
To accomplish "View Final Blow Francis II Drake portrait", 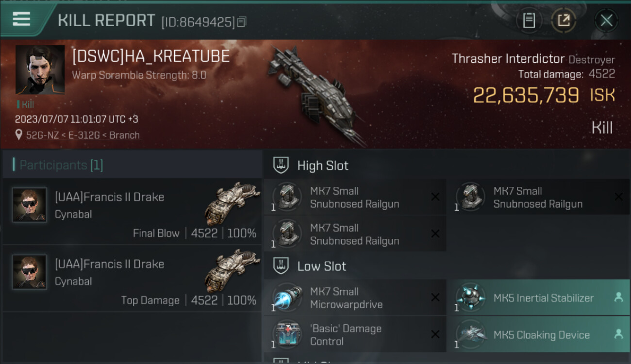I will 29,205.
